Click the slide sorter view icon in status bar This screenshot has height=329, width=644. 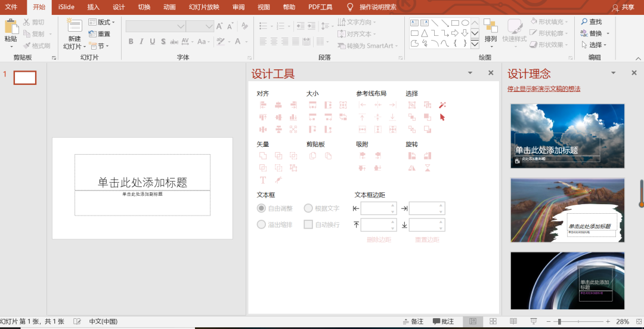(x=493, y=321)
